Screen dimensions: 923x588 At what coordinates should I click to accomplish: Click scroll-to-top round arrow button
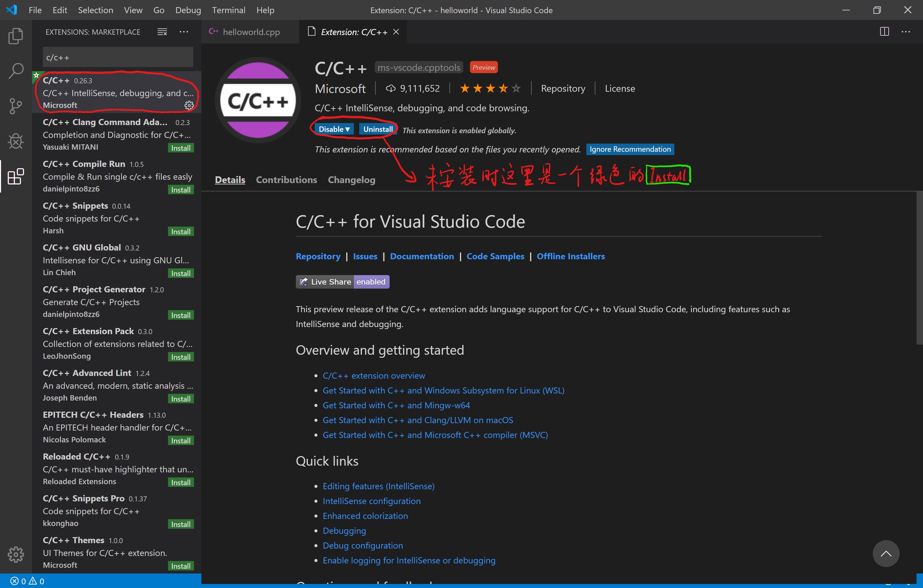pyautogui.click(x=886, y=554)
